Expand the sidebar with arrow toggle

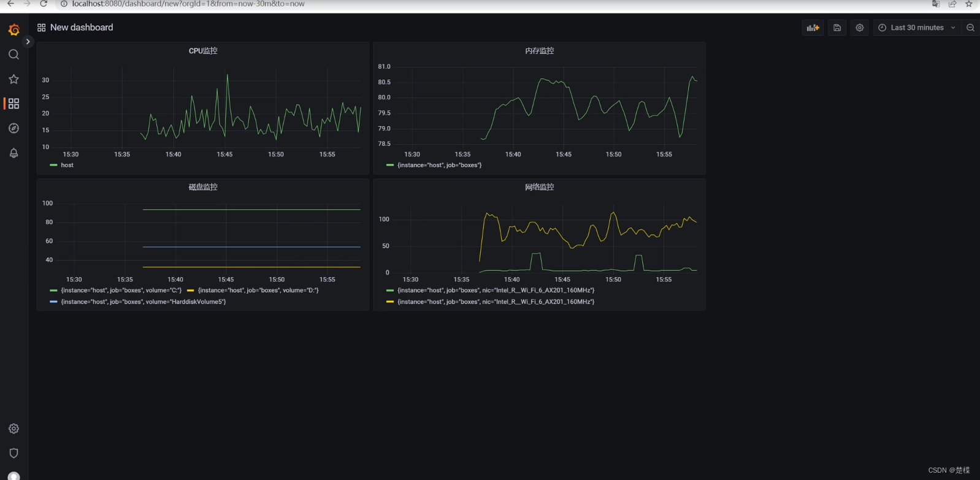click(x=28, y=42)
